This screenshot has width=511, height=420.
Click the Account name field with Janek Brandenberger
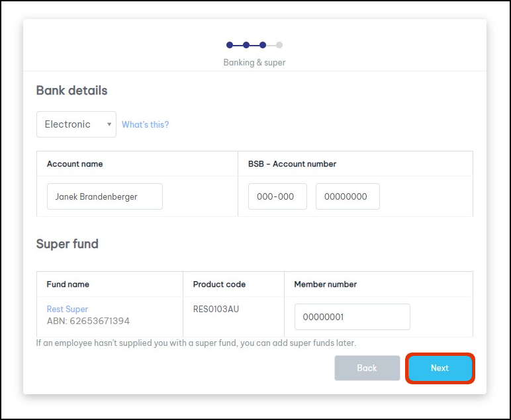(x=105, y=196)
